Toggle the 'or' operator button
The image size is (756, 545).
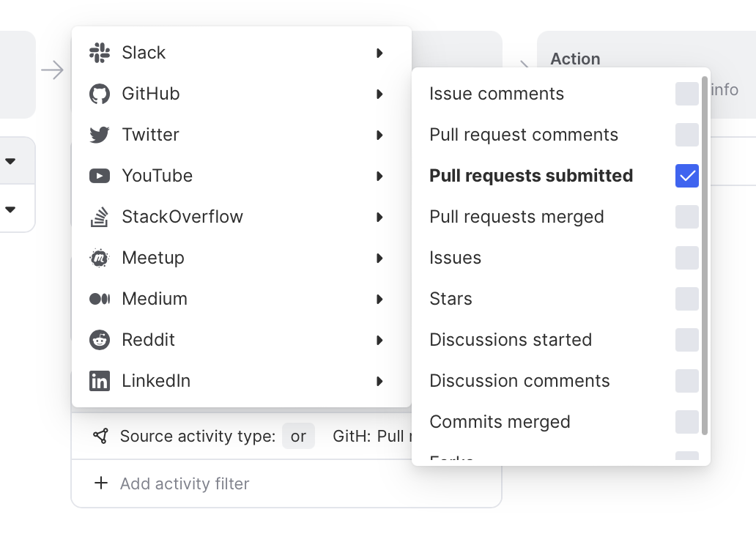pos(298,437)
